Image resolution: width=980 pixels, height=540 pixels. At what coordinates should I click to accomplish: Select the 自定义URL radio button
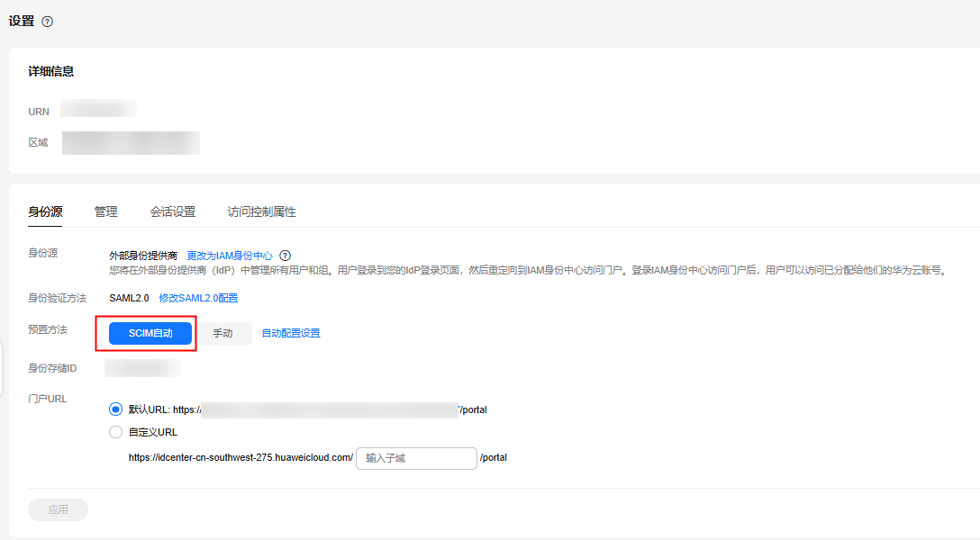(x=115, y=432)
